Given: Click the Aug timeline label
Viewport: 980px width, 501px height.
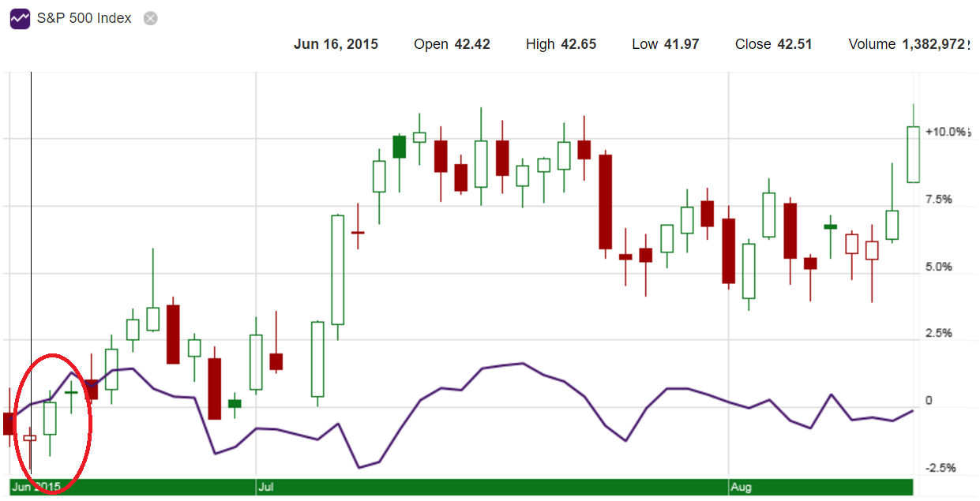Looking at the screenshot, I should (x=741, y=487).
